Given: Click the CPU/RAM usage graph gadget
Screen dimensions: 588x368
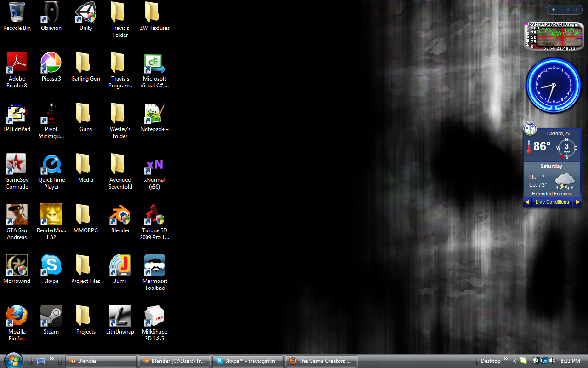Looking at the screenshot, I should pyautogui.click(x=554, y=36).
